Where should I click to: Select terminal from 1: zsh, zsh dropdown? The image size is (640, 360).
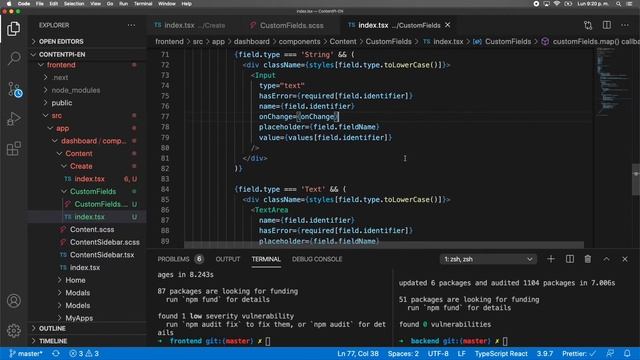click(x=488, y=259)
